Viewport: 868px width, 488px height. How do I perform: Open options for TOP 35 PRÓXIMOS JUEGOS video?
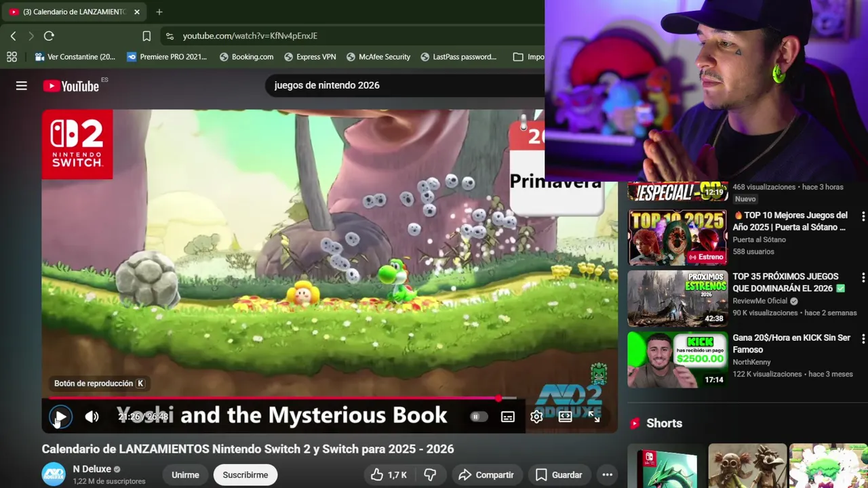[863, 277]
